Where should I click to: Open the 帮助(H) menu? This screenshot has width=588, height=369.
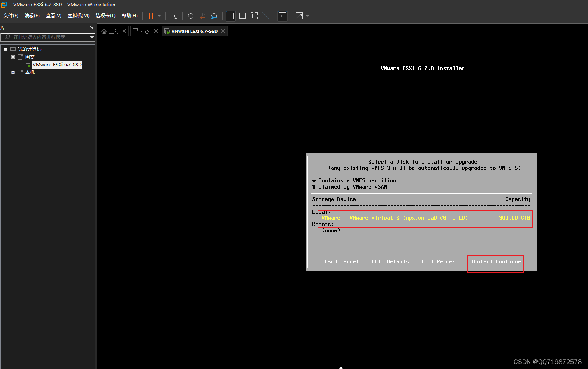pyautogui.click(x=130, y=16)
